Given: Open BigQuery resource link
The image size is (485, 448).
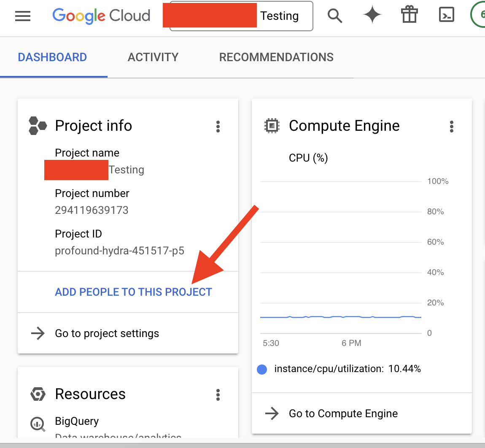Looking at the screenshot, I should 77,421.
